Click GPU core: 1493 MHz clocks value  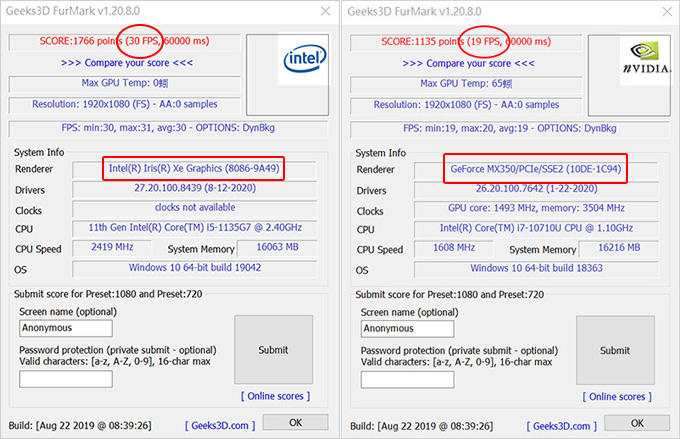[536, 208]
